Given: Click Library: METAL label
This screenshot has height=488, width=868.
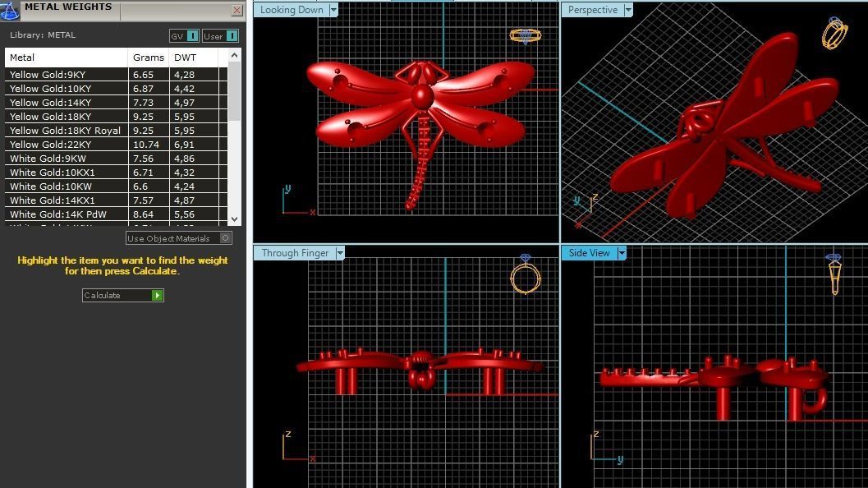Looking at the screenshot, I should (x=43, y=35).
